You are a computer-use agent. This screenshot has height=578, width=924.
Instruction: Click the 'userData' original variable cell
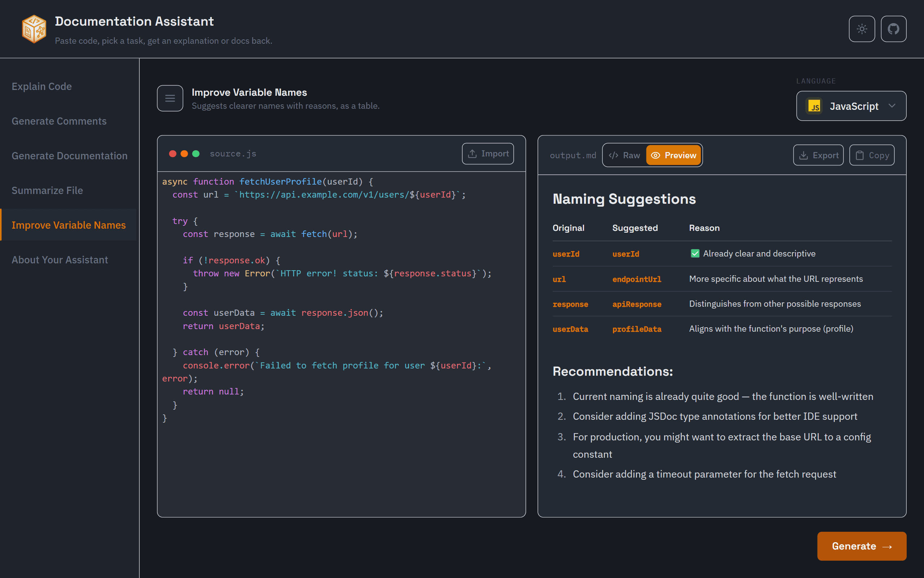click(570, 329)
